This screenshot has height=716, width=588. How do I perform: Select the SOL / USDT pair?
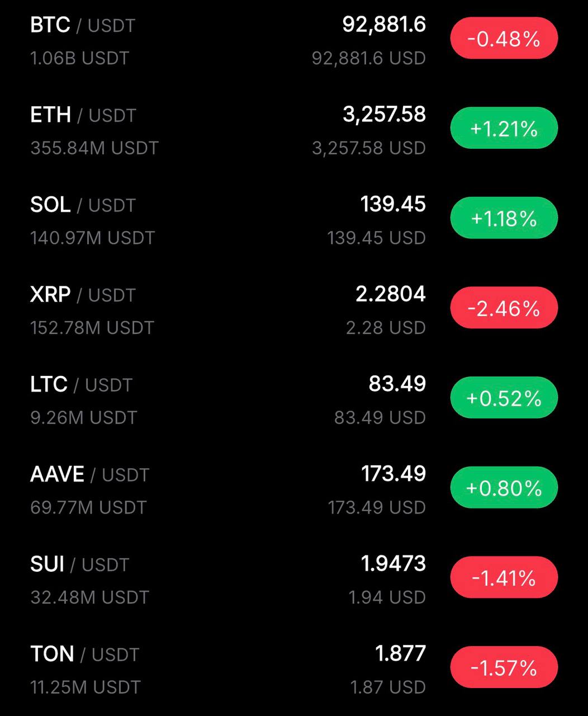point(83,205)
